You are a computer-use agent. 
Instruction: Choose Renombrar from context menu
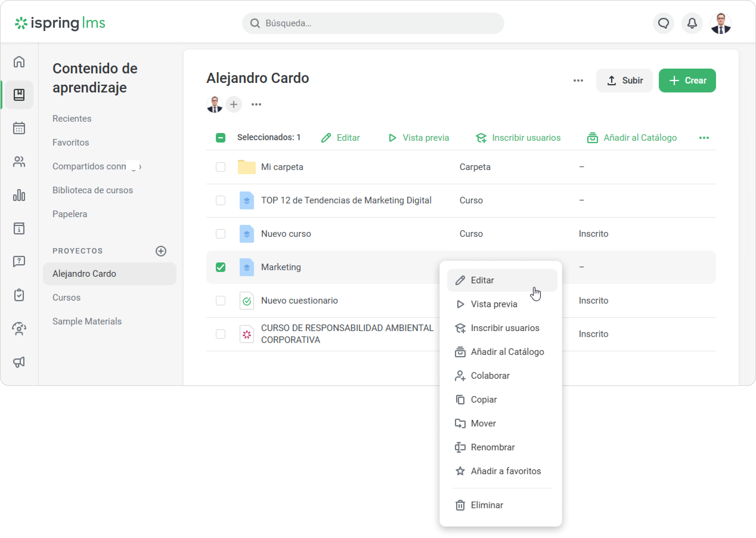pyautogui.click(x=492, y=447)
